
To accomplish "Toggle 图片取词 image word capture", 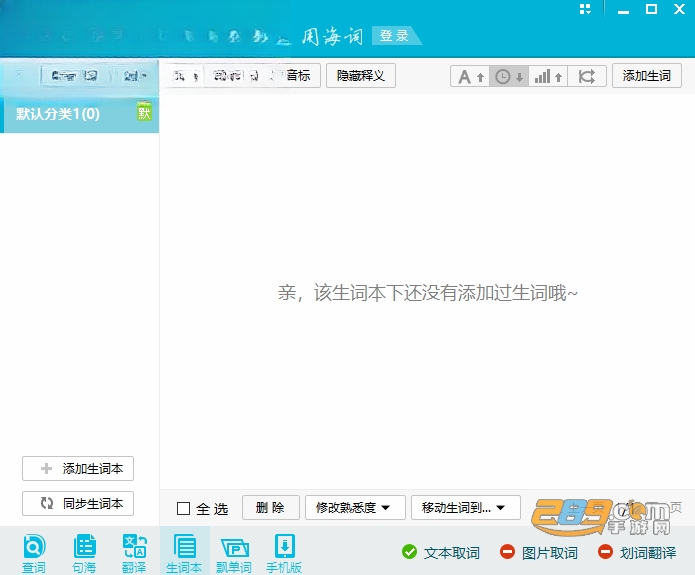I will [539, 552].
